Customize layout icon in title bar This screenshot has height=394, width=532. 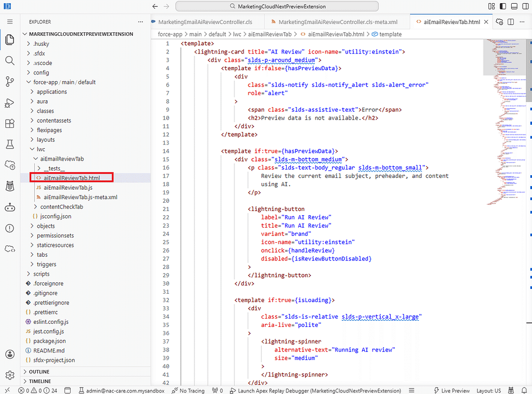pos(491,6)
